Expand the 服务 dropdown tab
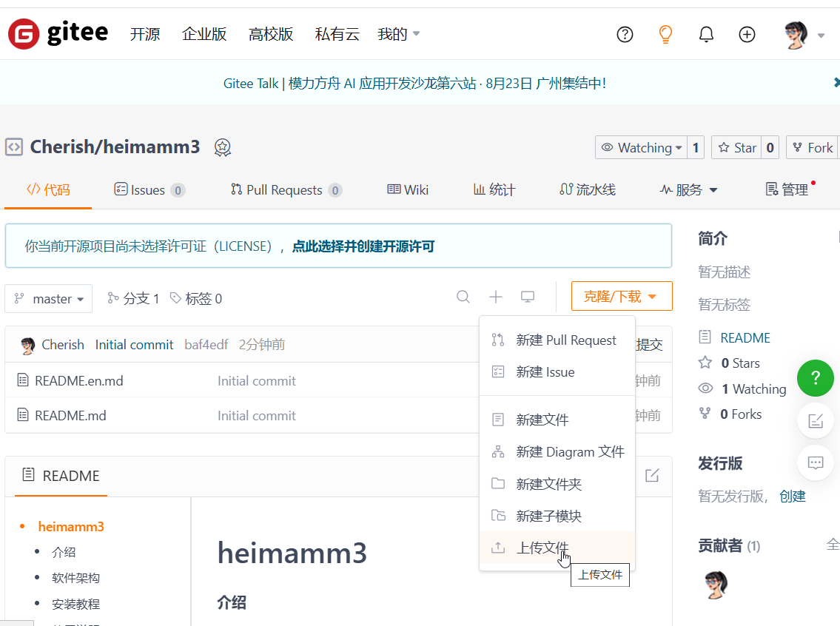This screenshot has width=840, height=626. (688, 189)
